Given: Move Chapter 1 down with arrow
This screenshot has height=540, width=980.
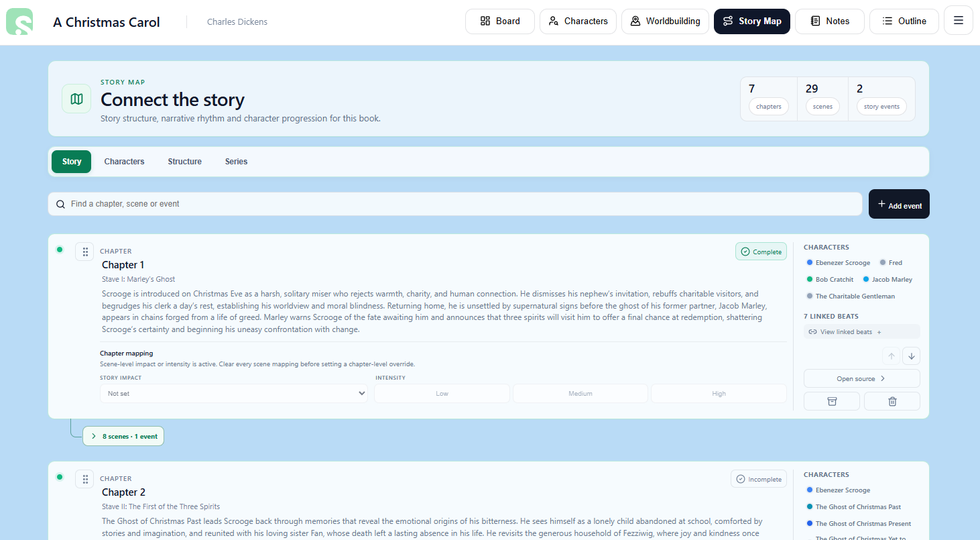Looking at the screenshot, I should [x=911, y=356].
